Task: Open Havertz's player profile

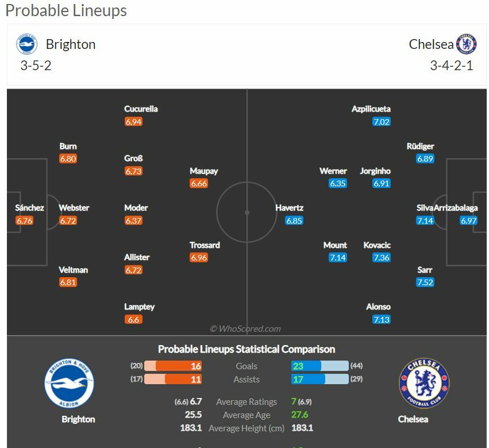Action: 289,208
